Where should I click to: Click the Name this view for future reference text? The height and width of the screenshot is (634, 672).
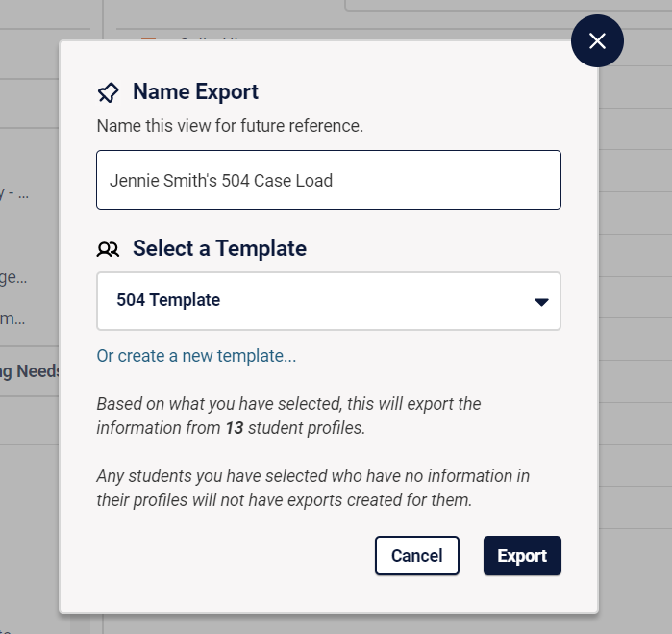(230, 126)
